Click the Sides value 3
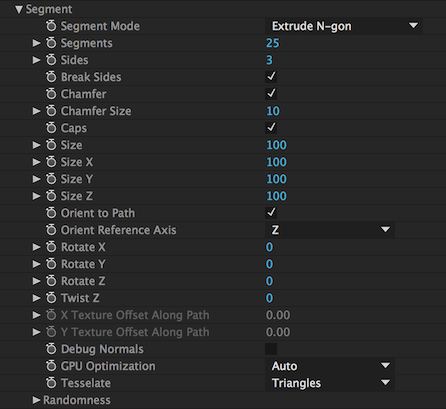 269,60
